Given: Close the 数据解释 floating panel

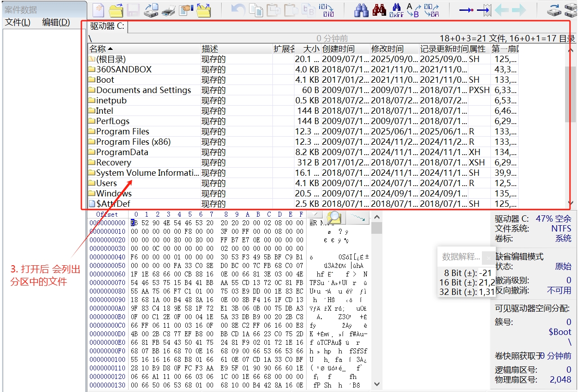Looking at the screenshot, I should [x=489, y=257].
